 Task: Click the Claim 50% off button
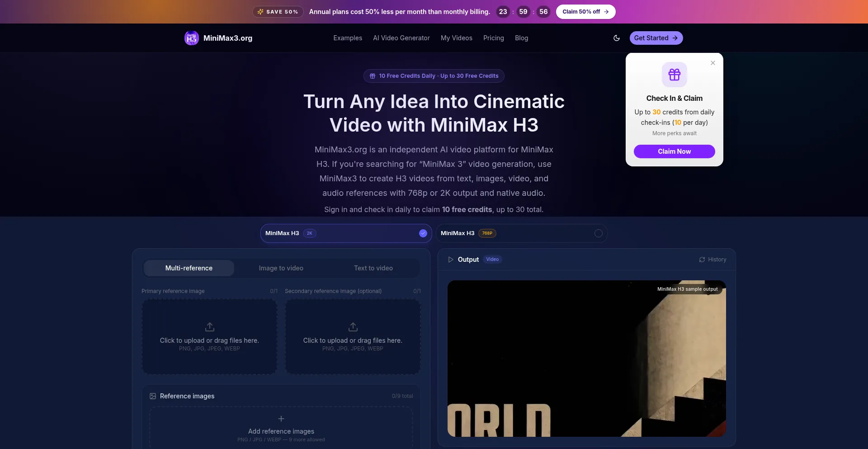pos(585,12)
